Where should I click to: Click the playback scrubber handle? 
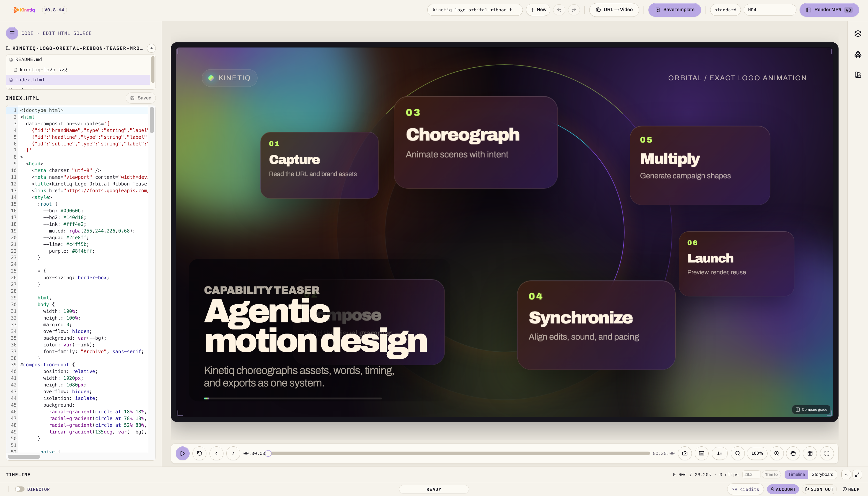268,453
